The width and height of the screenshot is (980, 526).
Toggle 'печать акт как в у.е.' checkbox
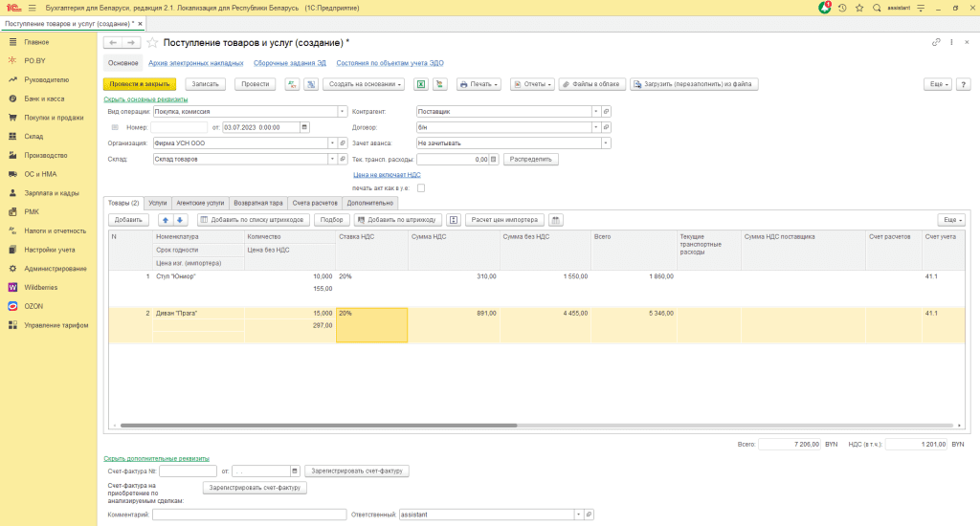coord(421,188)
